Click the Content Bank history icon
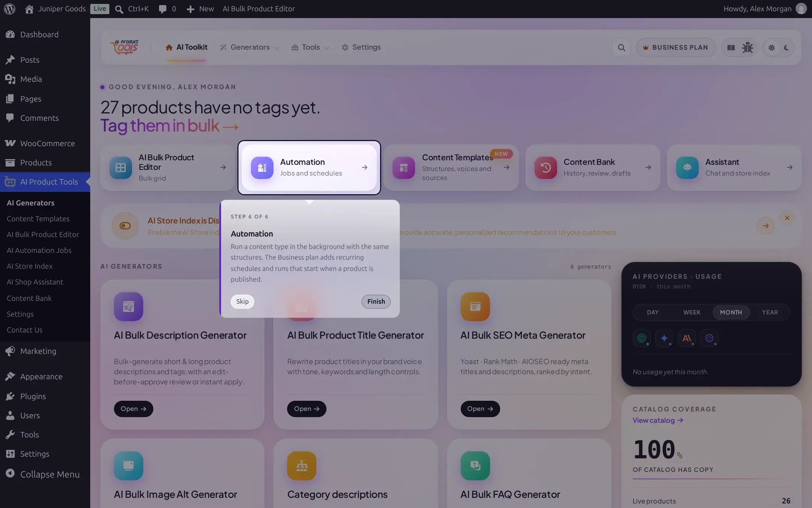The width and height of the screenshot is (812, 508). click(x=545, y=167)
